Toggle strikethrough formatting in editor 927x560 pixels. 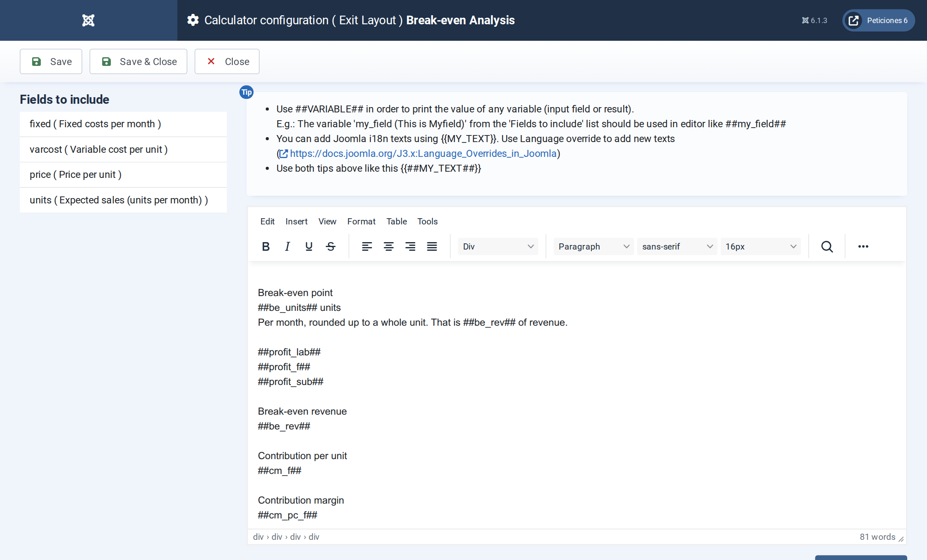coord(330,247)
